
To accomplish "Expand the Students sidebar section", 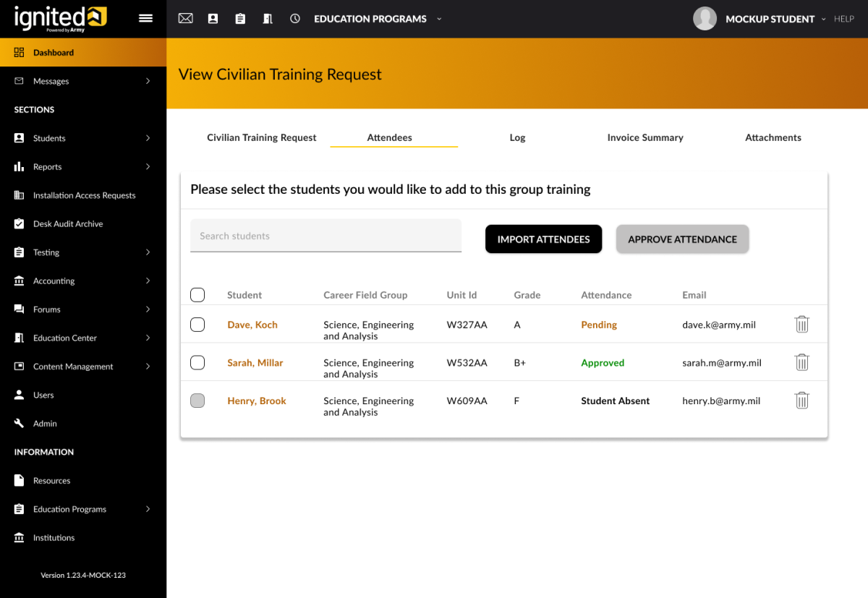I will 83,138.
